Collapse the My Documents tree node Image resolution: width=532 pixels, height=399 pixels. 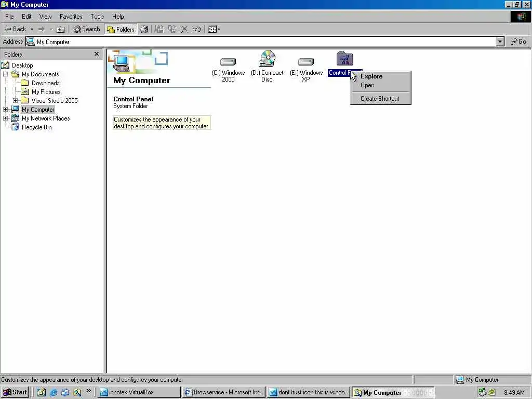point(5,74)
